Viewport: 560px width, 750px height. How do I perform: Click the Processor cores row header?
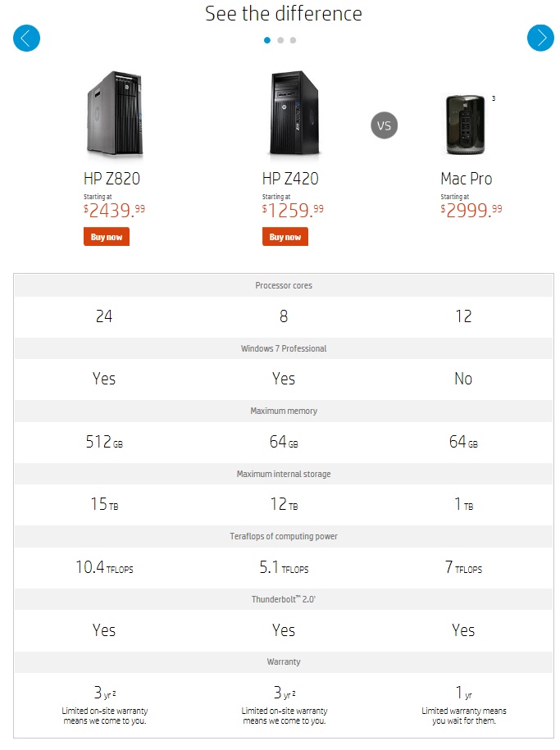[284, 285]
